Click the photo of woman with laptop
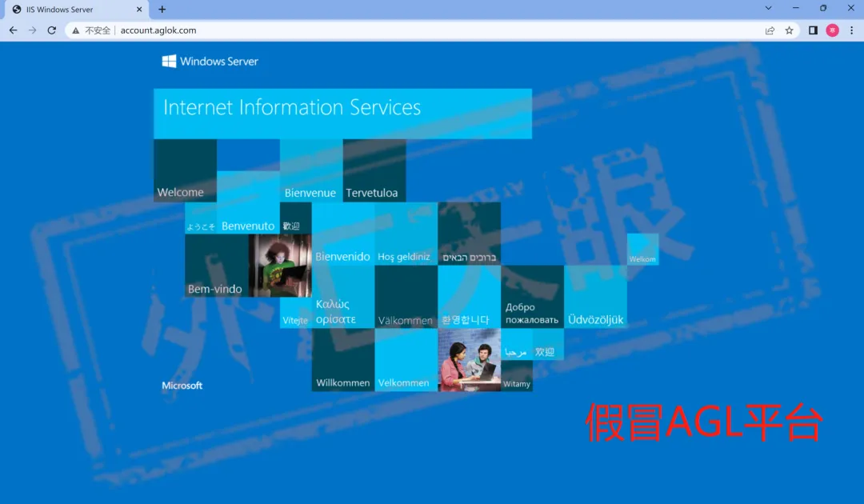 click(x=280, y=266)
